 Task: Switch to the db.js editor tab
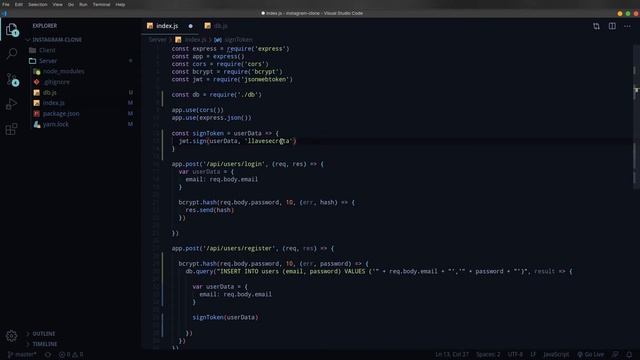click(216, 26)
